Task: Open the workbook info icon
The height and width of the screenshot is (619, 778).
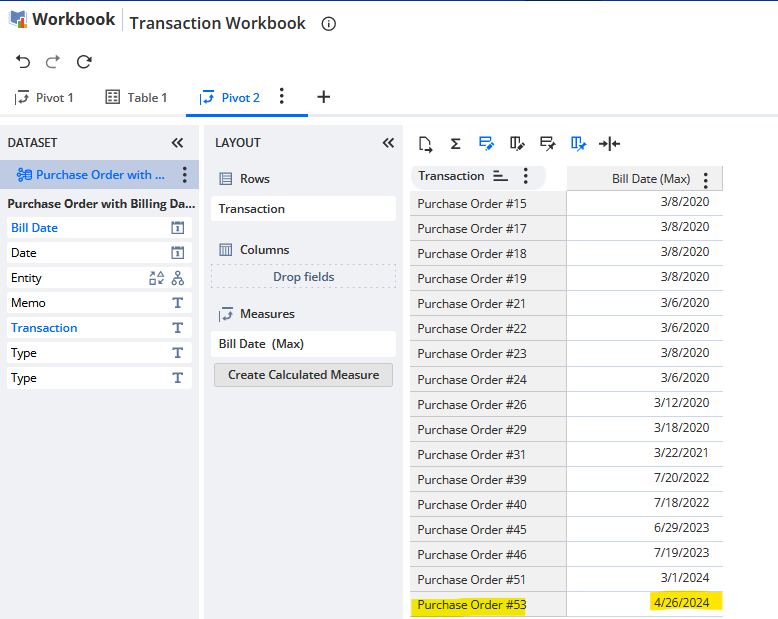Action: pyautogui.click(x=328, y=23)
